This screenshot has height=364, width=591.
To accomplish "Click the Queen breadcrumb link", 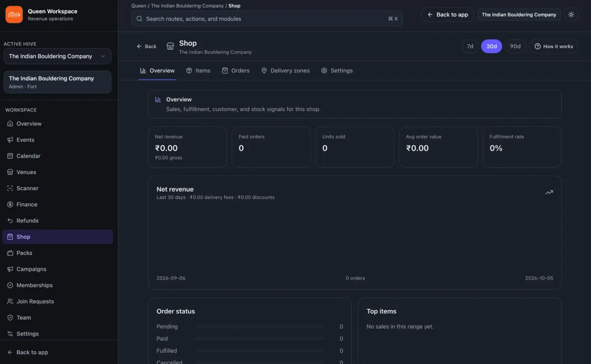I will coord(138,6).
